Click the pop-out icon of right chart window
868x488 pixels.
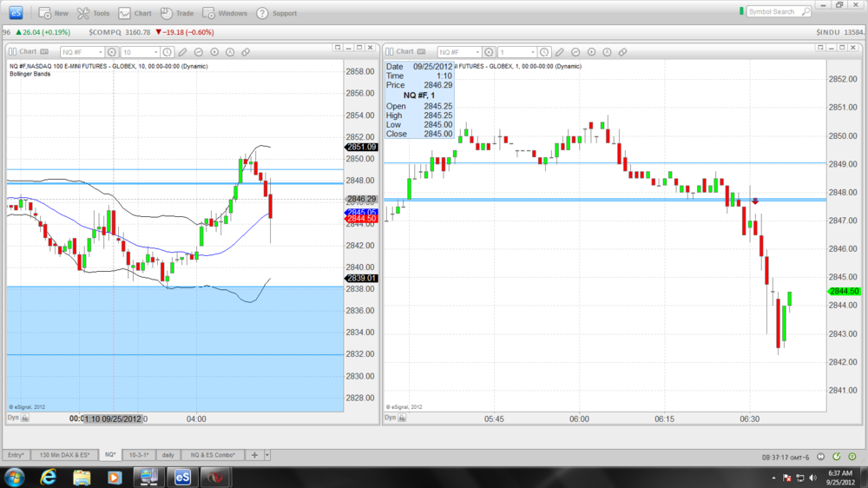(x=820, y=48)
